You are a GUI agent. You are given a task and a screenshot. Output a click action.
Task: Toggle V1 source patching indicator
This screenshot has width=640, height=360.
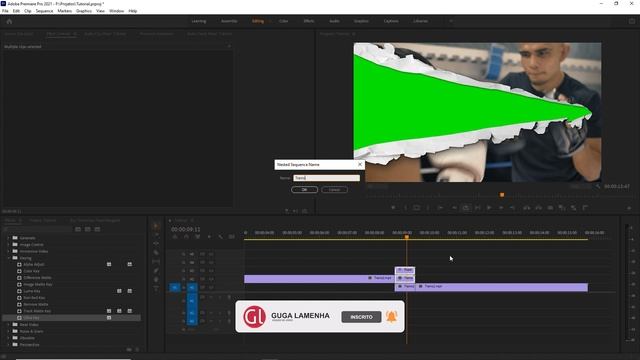click(x=175, y=287)
